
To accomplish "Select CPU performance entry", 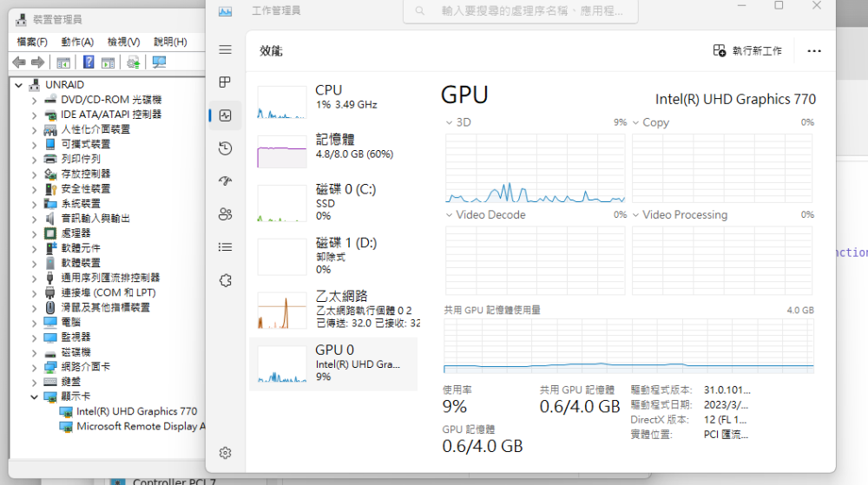I will (334, 100).
